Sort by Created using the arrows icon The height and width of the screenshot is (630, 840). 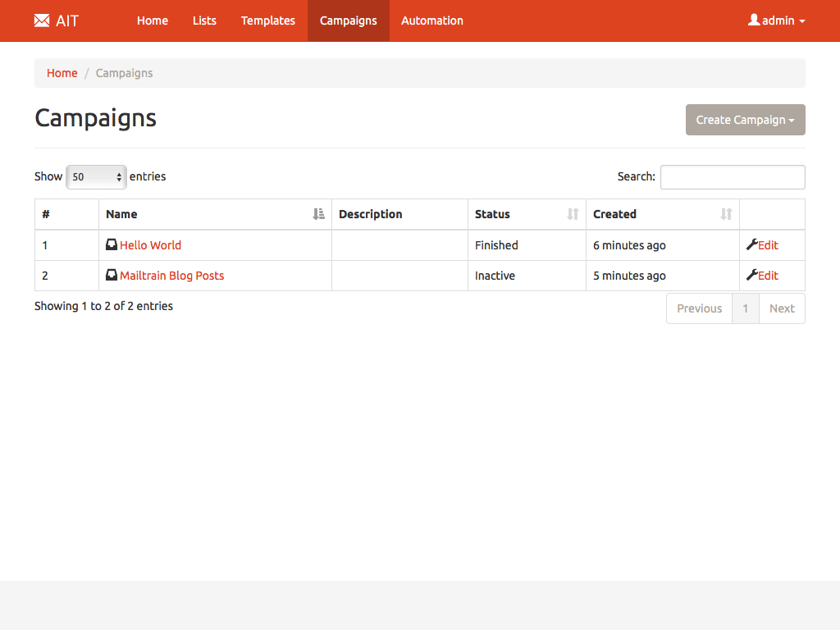[x=726, y=214]
